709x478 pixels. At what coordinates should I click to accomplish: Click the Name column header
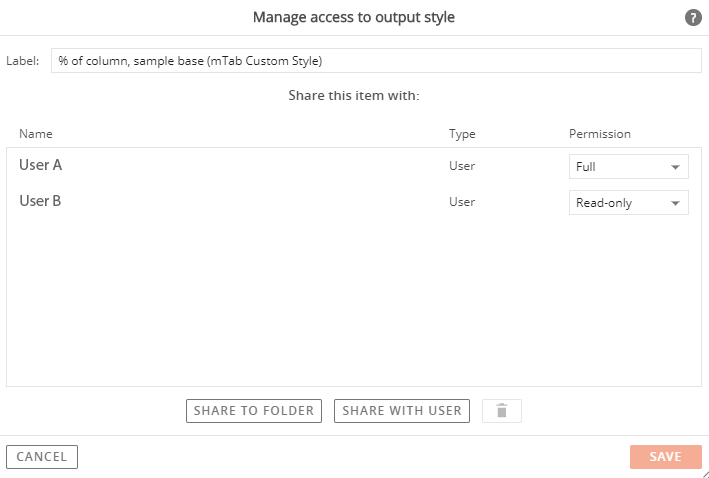36,134
